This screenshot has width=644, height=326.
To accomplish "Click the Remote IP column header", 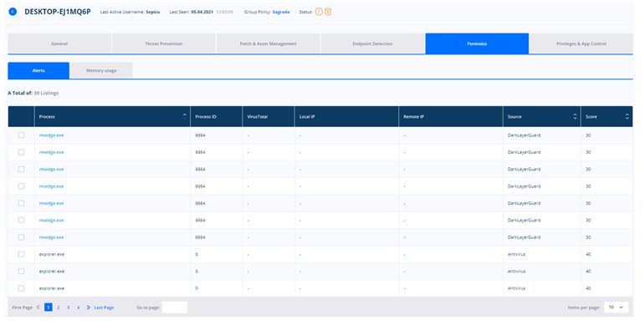I will (x=451, y=116).
